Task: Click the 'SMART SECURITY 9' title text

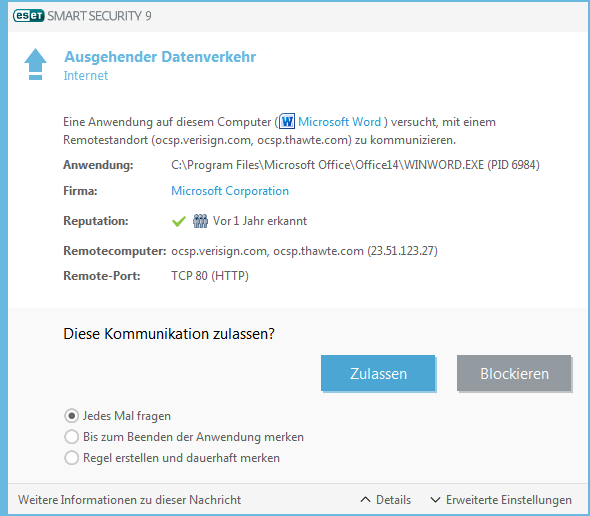Action: [x=99, y=16]
